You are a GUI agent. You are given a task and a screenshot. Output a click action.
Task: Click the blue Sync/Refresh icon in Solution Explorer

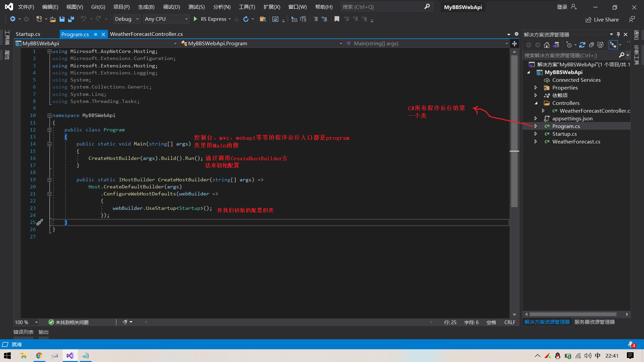(582, 45)
